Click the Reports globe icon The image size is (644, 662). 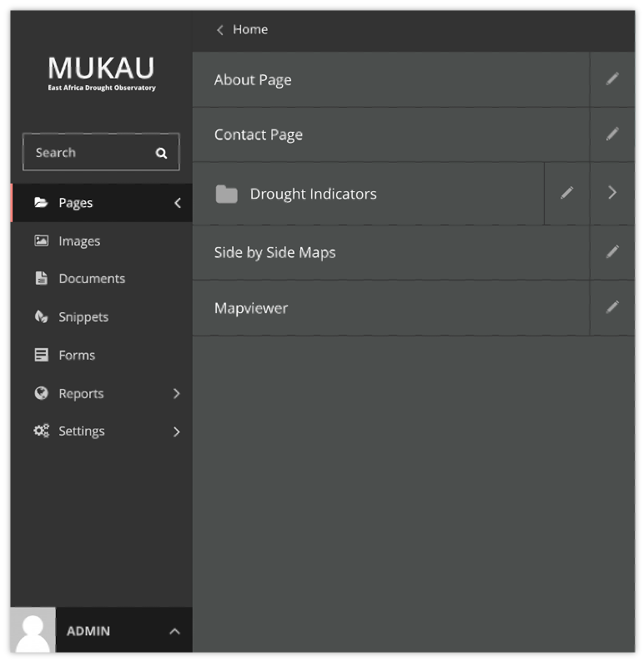pos(42,393)
